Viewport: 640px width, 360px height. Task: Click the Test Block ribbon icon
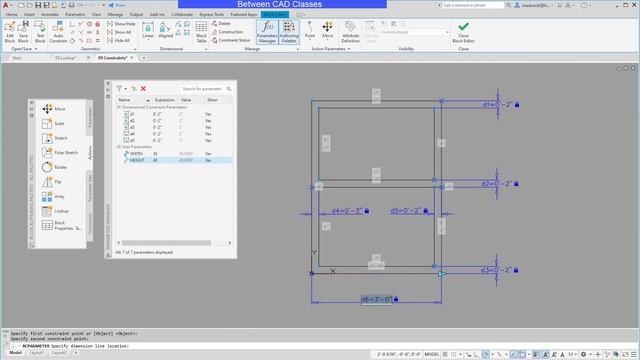pyautogui.click(x=40, y=32)
